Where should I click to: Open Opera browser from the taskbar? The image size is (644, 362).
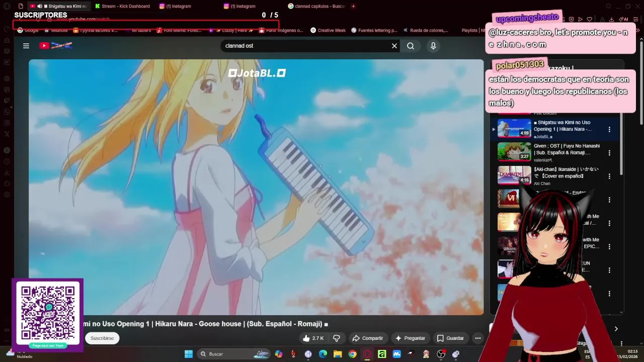367,354
